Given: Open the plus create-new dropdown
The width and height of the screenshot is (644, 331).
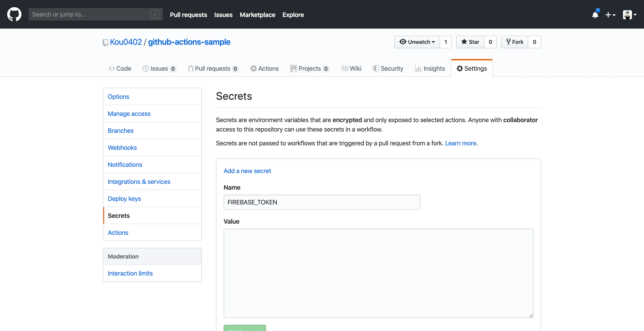Looking at the screenshot, I should (x=610, y=15).
